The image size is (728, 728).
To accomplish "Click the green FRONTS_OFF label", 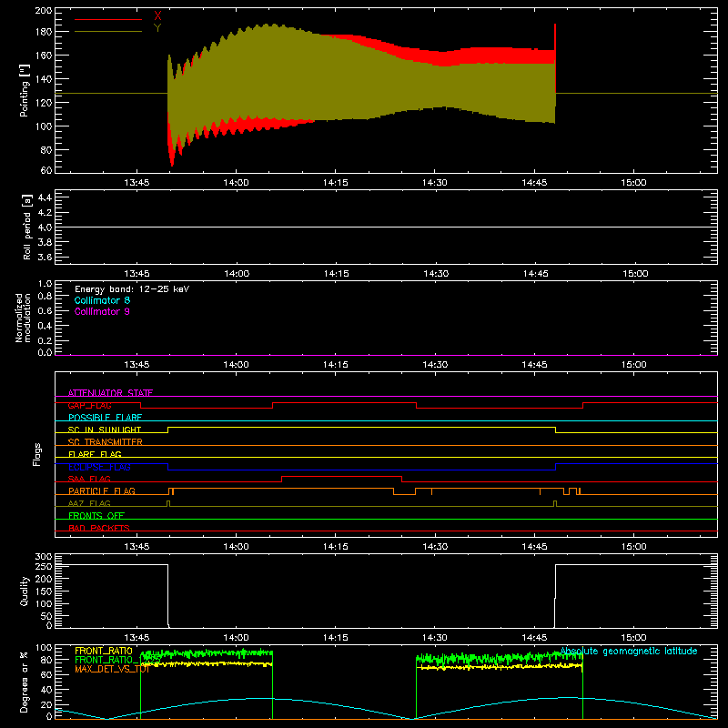I will [96, 516].
